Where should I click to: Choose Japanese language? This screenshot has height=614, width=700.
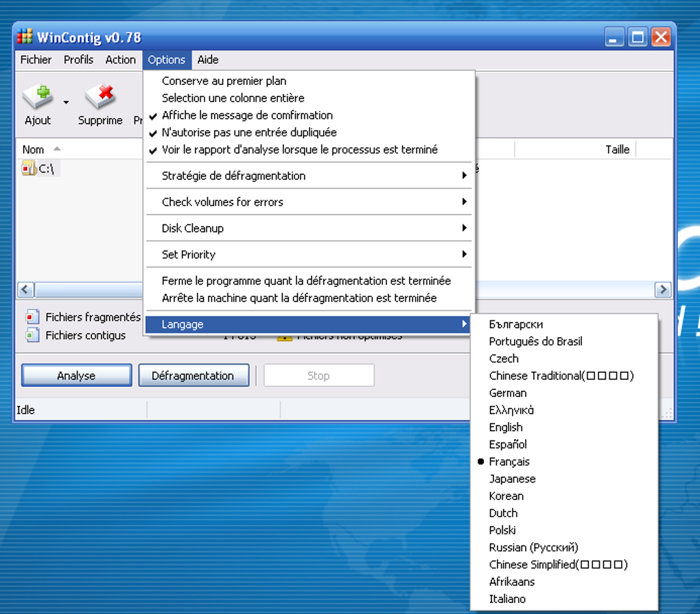coord(564,479)
